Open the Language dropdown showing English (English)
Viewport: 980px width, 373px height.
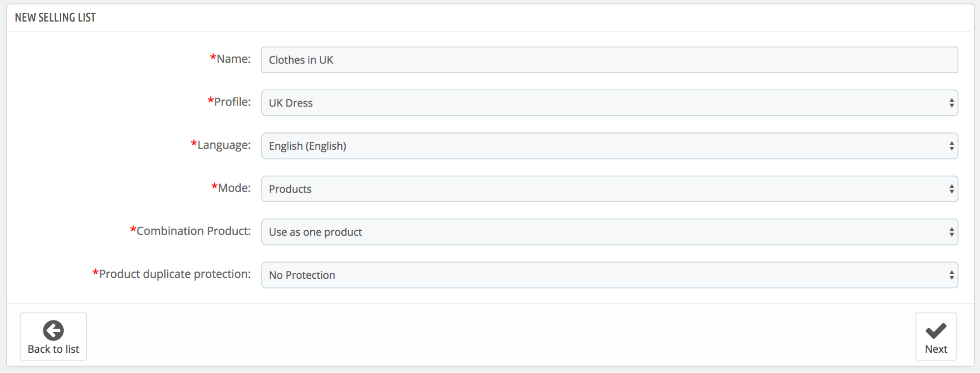[x=609, y=146]
